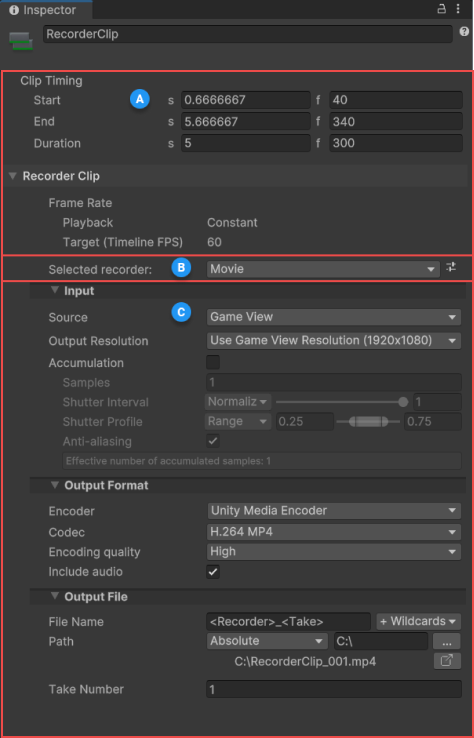
Task: Click the blue A annotation marker
Action: [x=139, y=99]
